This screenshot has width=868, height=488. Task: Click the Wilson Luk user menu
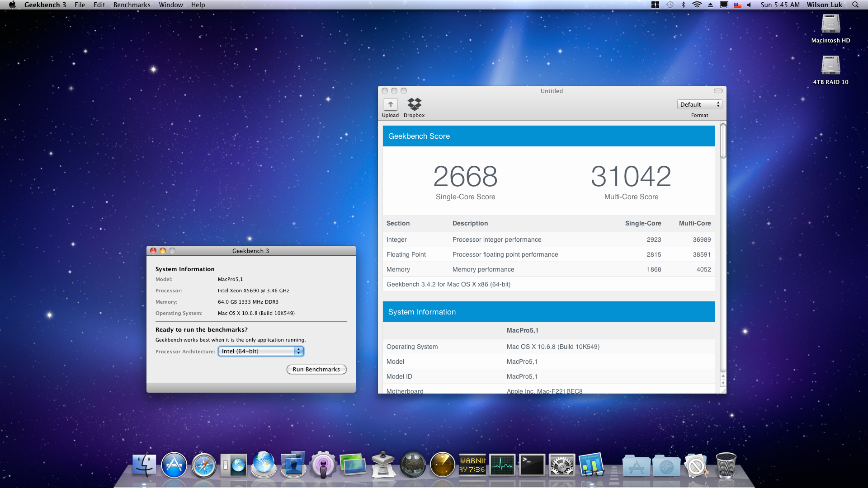point(825,5)
